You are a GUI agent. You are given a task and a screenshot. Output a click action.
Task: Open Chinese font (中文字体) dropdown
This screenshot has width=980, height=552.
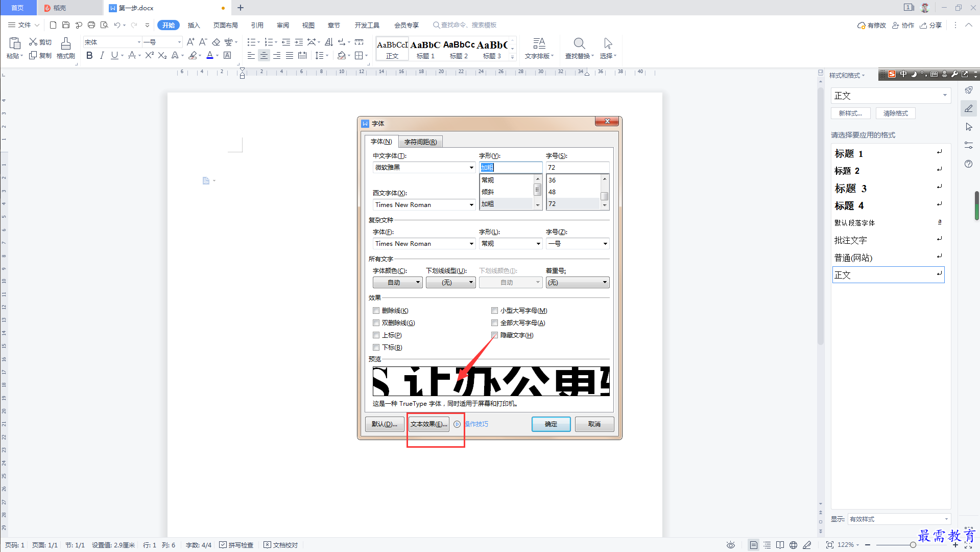point(471,168)
